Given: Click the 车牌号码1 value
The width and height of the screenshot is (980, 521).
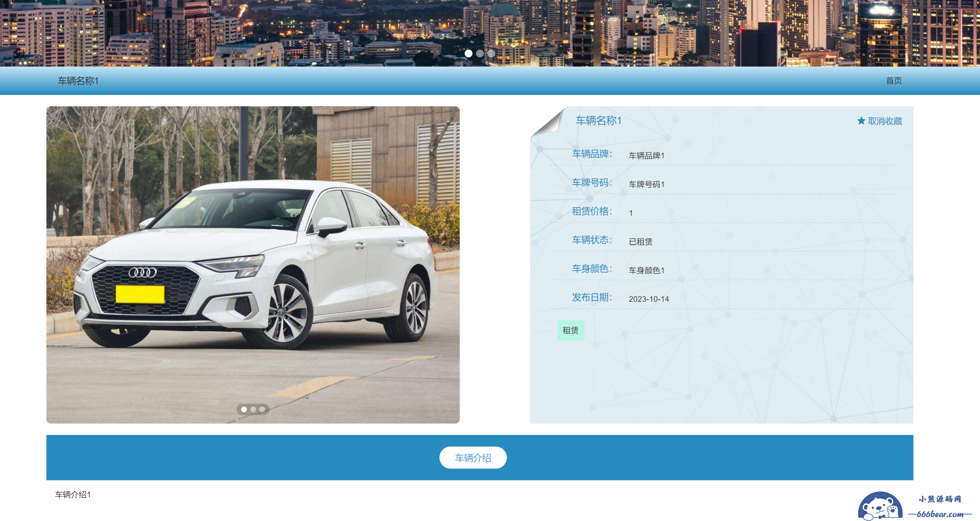Looking at the screenshot, I should (646, 184).
